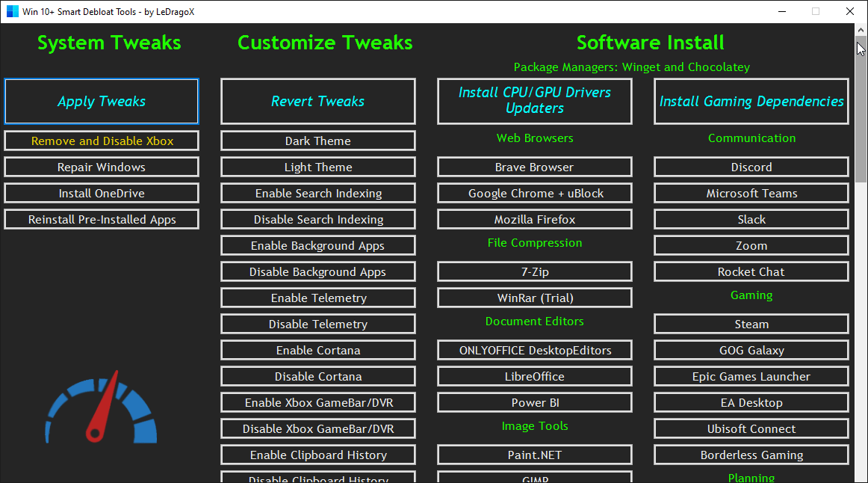
Task: Click Enable Xbox GameBar/DVR
Action: [317, 402]
